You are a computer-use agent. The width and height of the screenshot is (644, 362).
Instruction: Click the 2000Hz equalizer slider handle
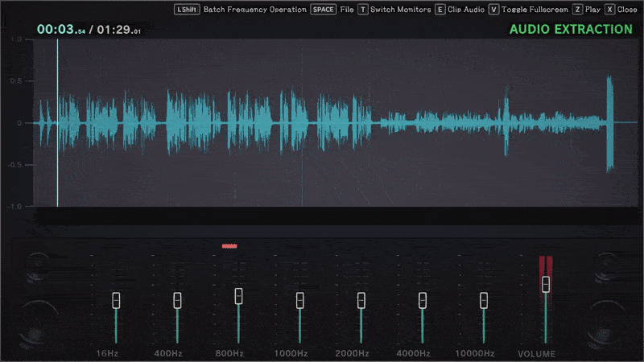pyautogui.click(x=361, y=300)
